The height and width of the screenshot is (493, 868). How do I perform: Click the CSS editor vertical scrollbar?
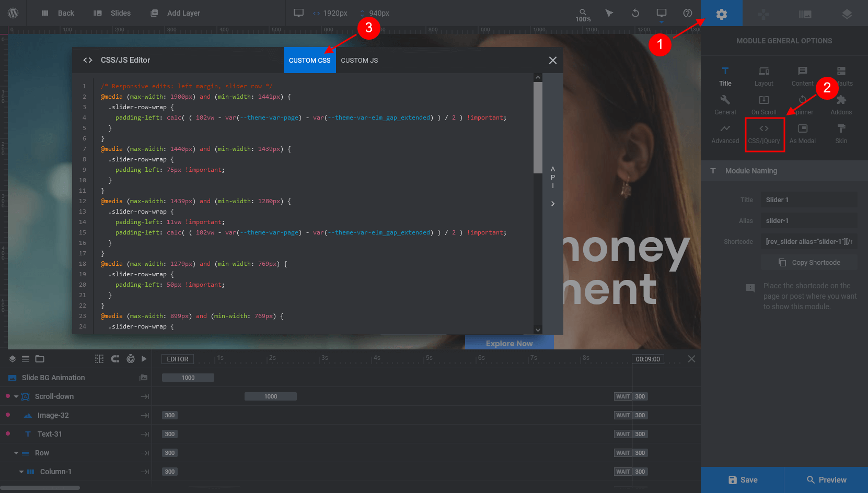(538, 204)
